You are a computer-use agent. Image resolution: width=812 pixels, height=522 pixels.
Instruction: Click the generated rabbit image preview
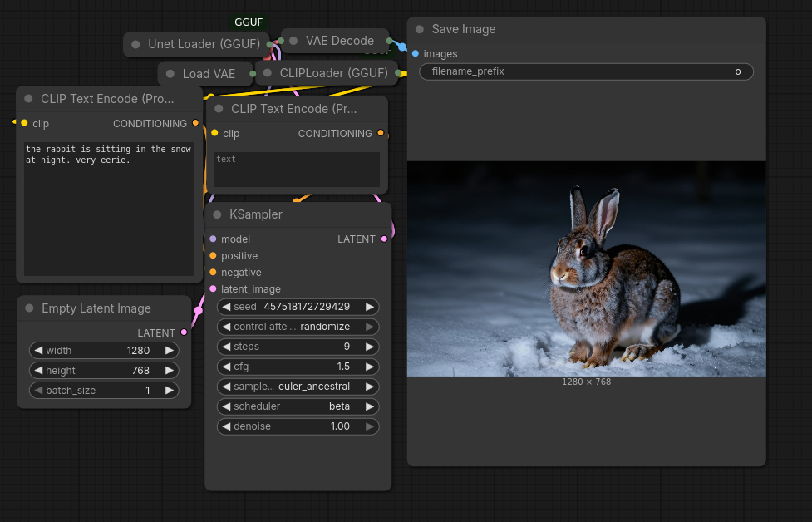(x=586, y=268)
